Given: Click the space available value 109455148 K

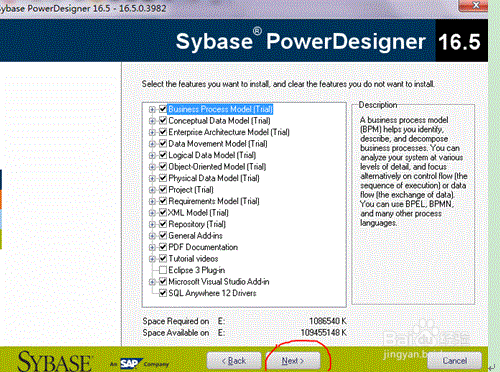Looking at the screenshot, I should coord(324,333).
